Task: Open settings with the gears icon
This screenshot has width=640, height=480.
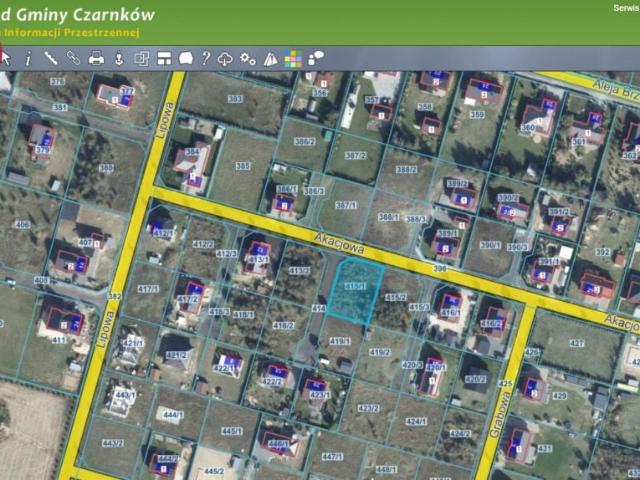Action: point(247,59)
